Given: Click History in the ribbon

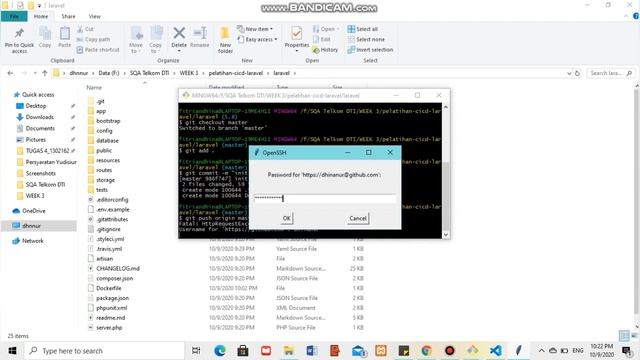Looking at the screenshot, I should 325,49.
